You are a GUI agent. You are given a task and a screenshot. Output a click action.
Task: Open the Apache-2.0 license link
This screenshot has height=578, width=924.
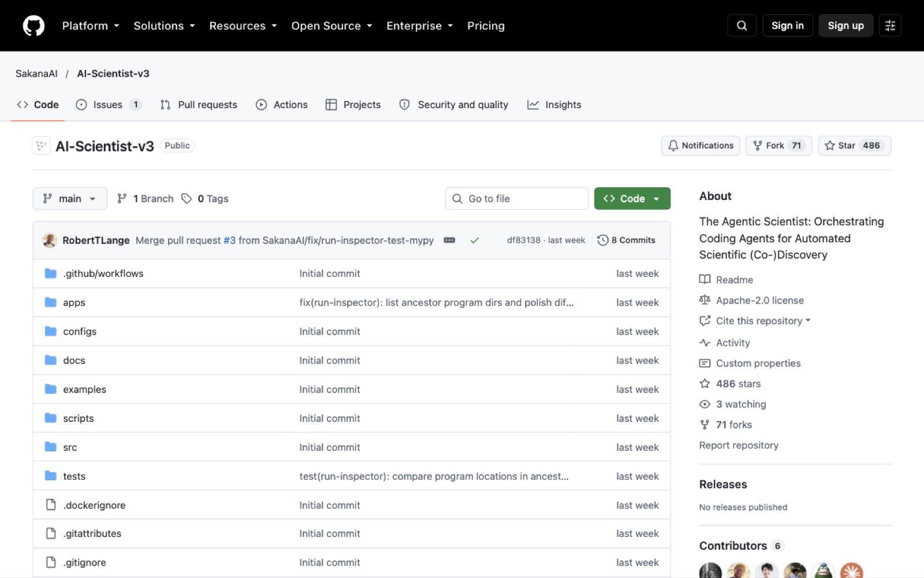[760, 301]
